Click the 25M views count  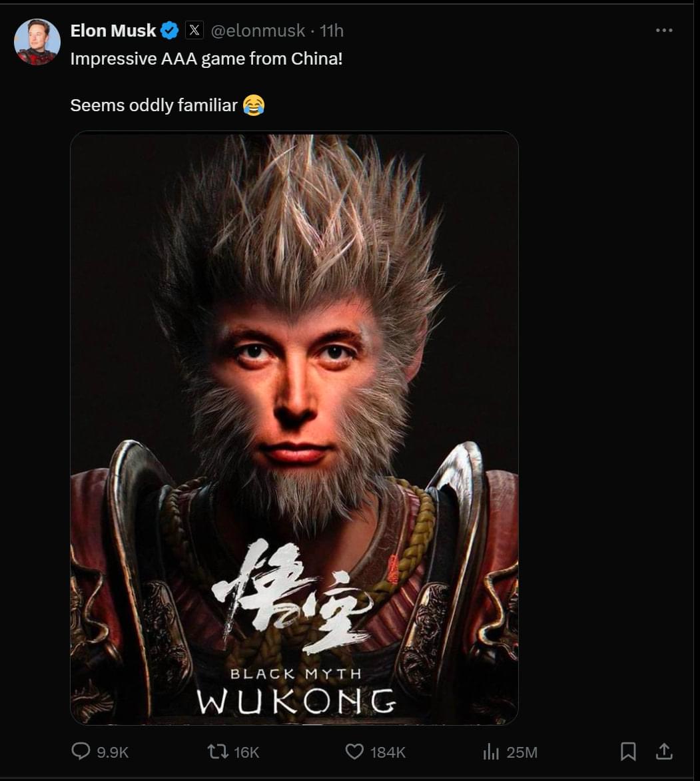click(x=522, y=752)
